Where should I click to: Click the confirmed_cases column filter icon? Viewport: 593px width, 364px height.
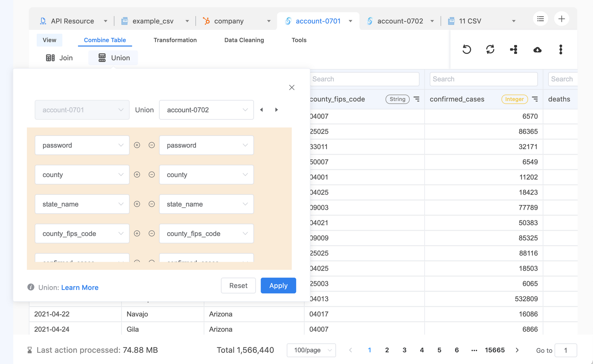(535, 99)
